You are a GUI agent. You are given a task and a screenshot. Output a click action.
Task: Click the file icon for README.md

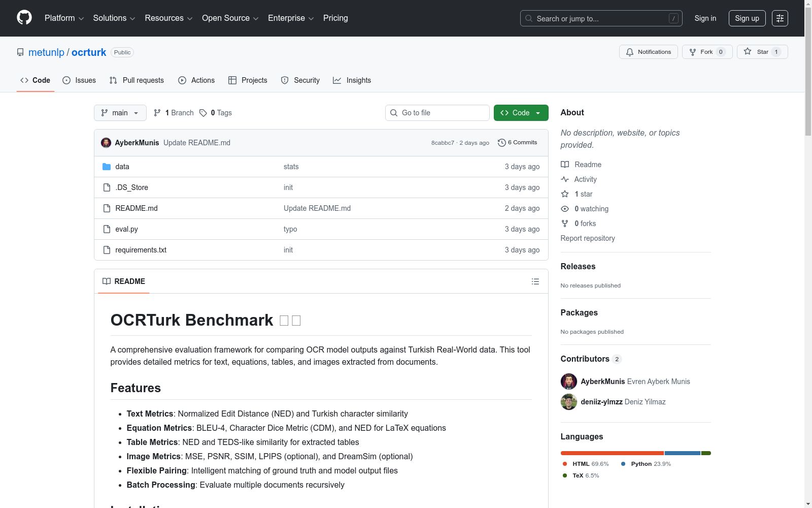107,208
